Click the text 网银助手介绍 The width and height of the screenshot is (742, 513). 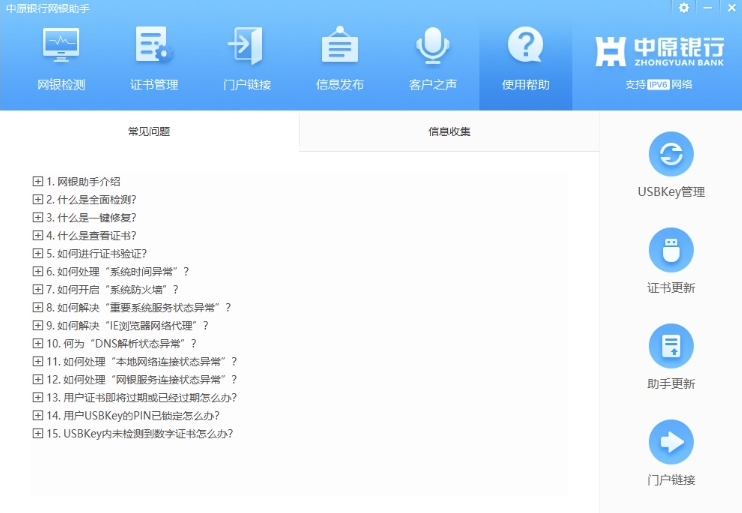point(89,181)
